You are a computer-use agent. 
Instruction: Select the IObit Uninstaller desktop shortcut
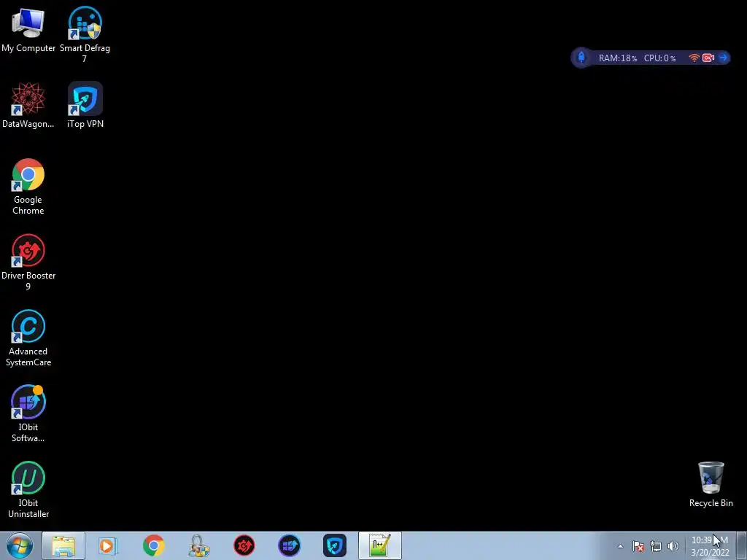point(28,489)
